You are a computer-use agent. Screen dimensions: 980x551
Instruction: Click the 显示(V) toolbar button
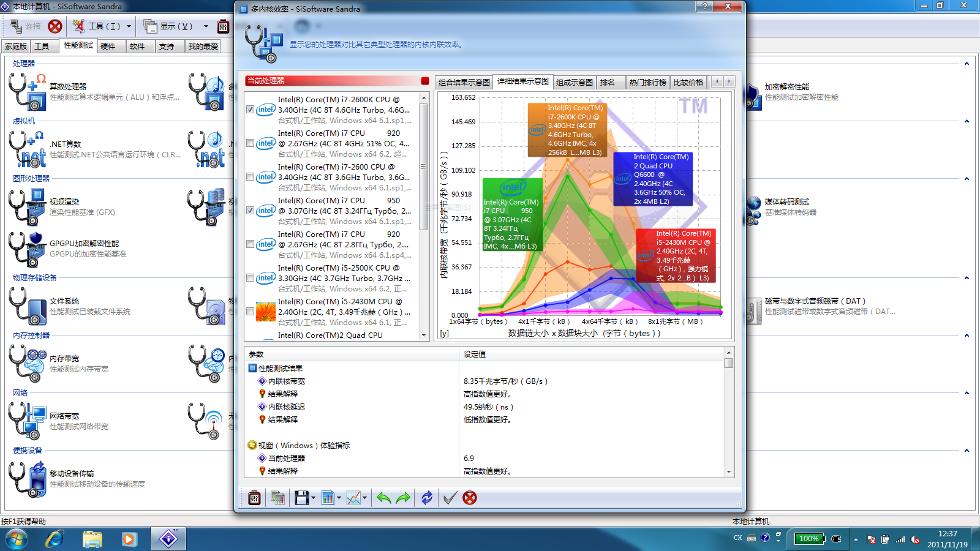(x=168, y=26)
